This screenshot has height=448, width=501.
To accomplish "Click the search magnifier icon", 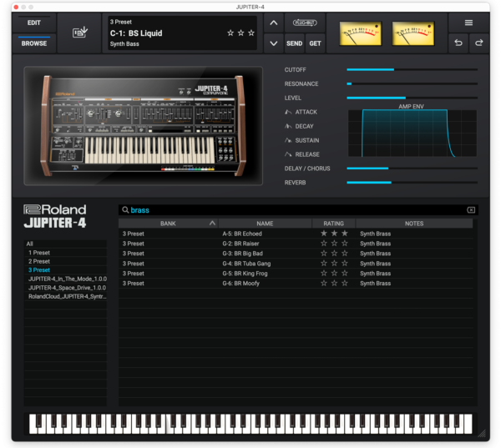I will tap(125, 209).
